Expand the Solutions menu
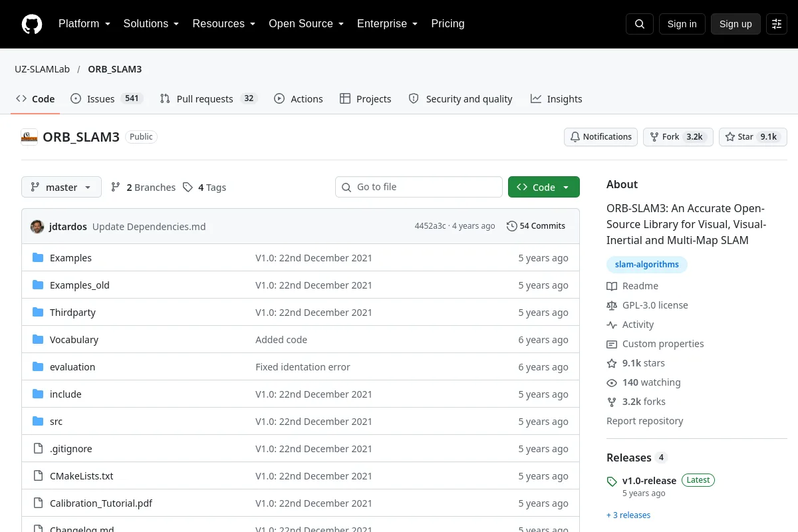 coord(151,24)
